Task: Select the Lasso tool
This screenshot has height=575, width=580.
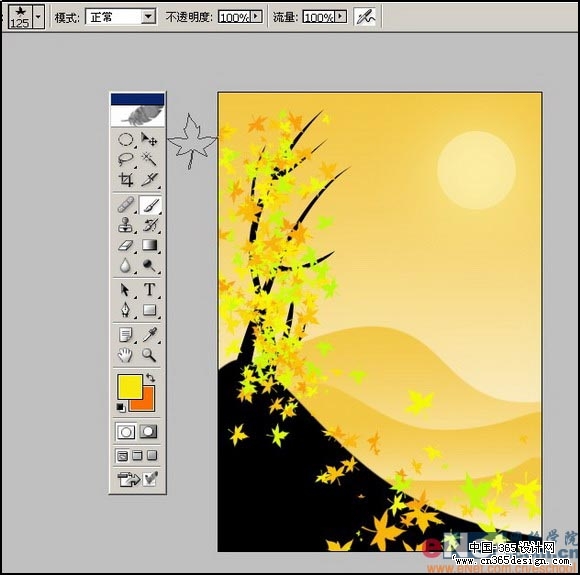Action: 126,159
